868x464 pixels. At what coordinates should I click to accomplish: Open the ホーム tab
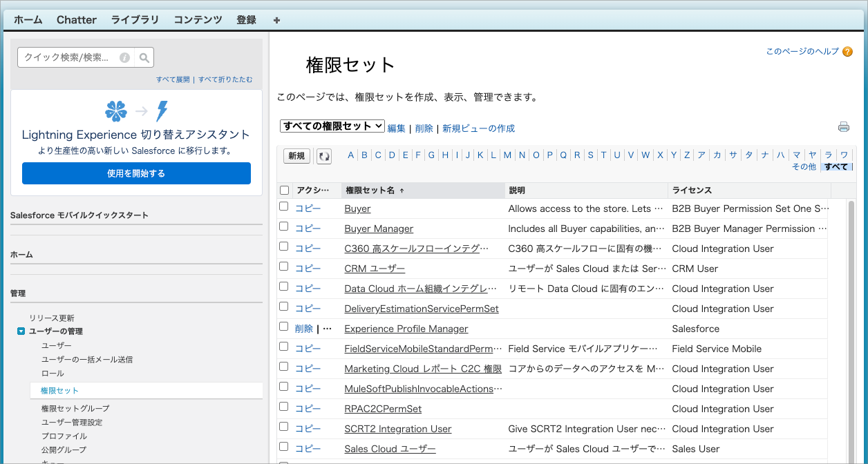click(28, 20)
